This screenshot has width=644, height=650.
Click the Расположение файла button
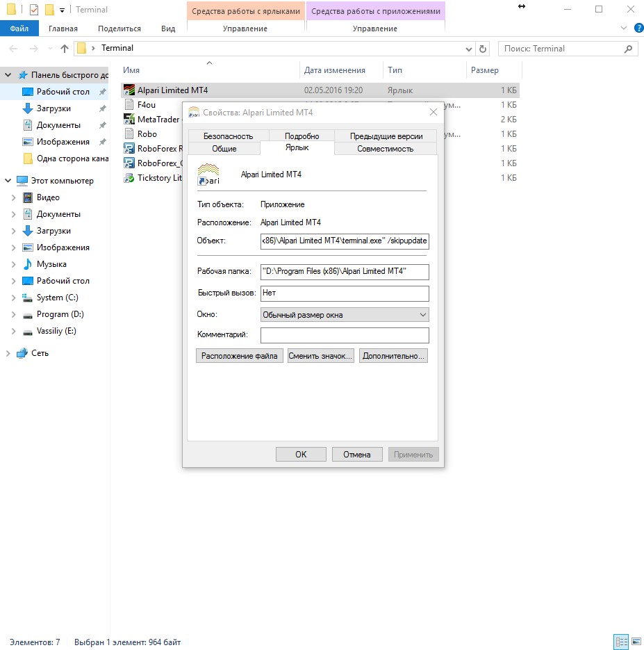tap(240, 356)
